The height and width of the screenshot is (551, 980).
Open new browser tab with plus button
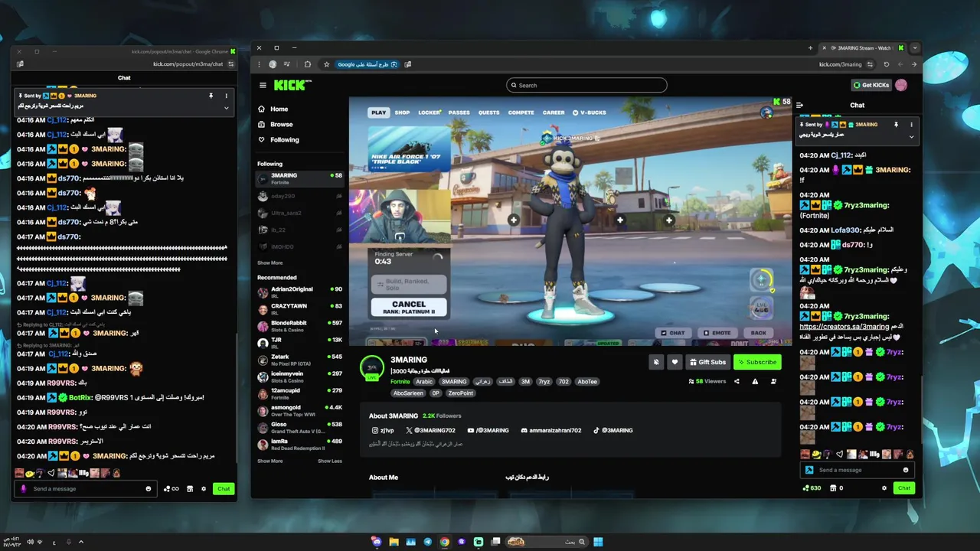810,48
